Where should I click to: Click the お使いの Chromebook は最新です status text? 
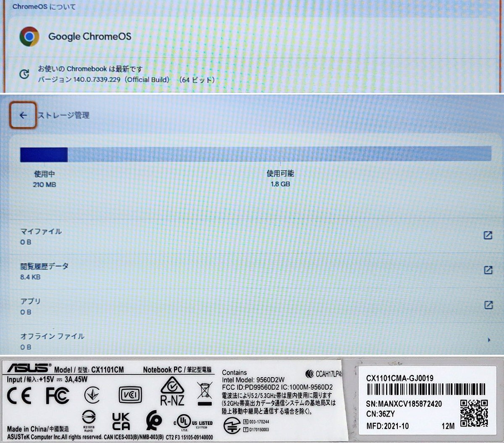point(90,69)
